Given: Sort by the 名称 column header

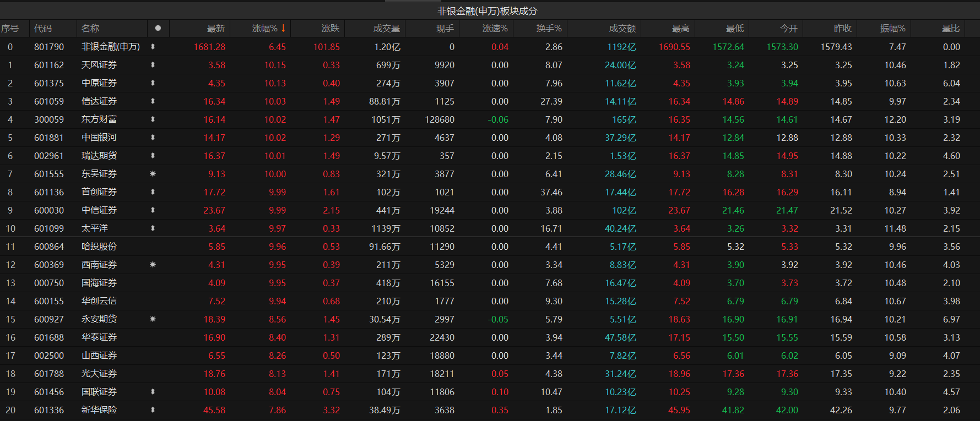Looking at the screenshot, I should coord(90,28).
